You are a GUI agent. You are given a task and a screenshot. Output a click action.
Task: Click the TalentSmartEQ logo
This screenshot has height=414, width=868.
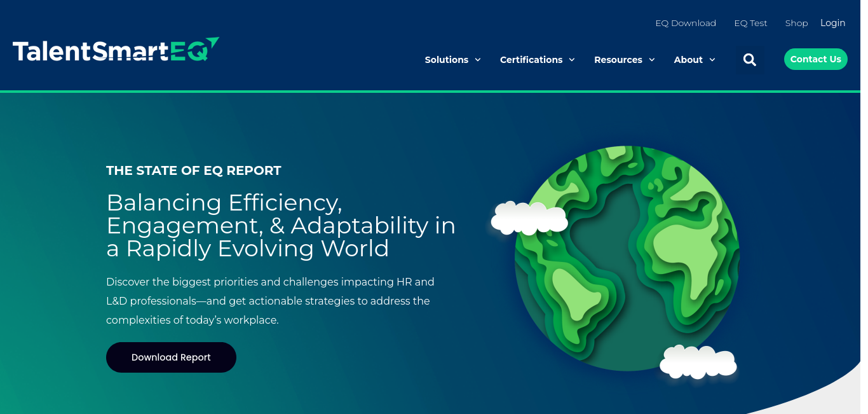coord(116,50)
